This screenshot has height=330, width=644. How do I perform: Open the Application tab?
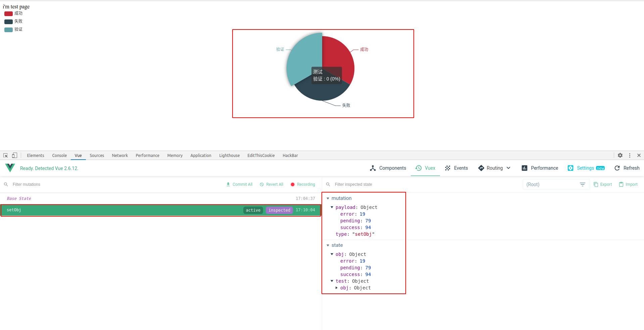coord(201,155)
